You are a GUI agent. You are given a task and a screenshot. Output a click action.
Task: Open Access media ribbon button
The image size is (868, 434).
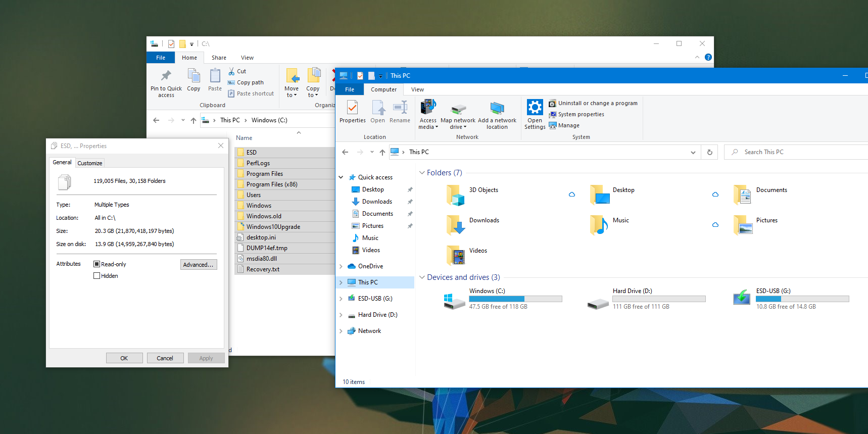[428, 114]
